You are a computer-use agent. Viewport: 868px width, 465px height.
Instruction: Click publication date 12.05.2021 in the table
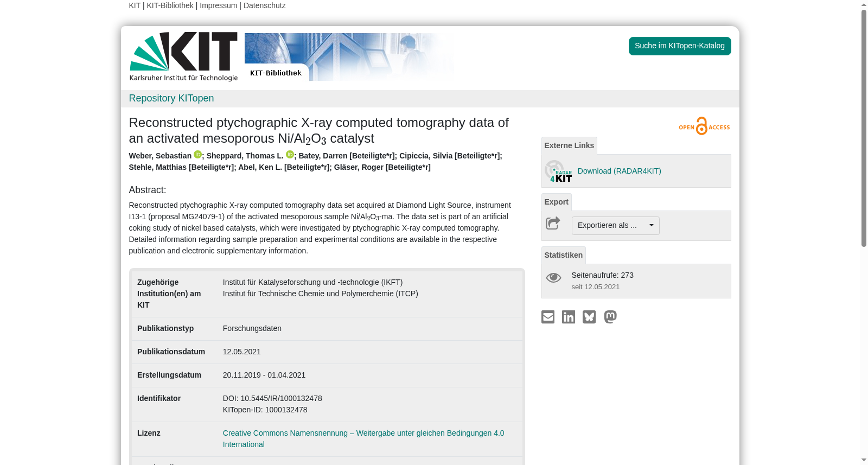[242, 352]
